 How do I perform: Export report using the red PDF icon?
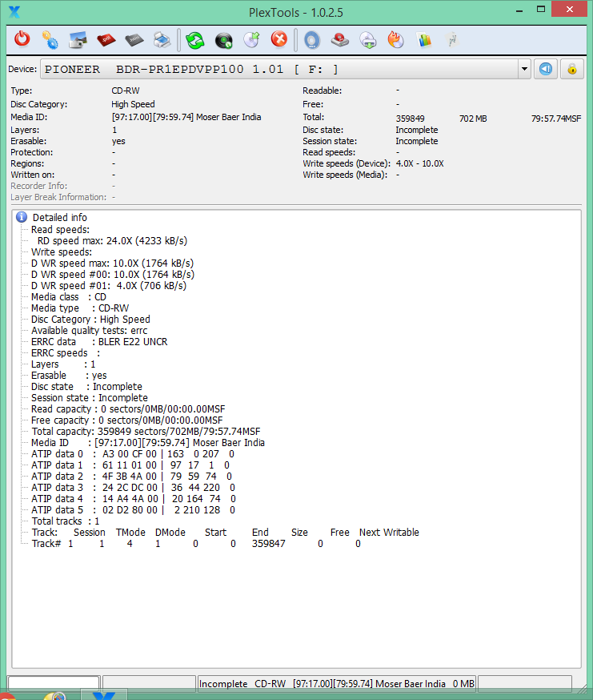[x=106, y=40]
